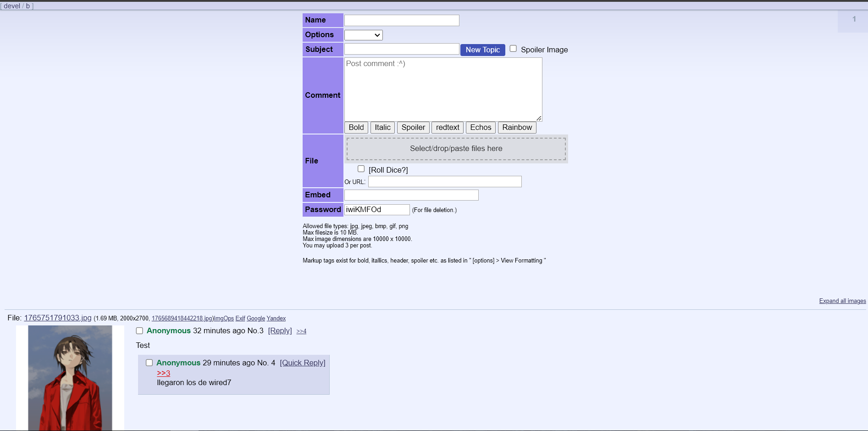
Task: Open the devel board link
Action: click(x=12, y=6)
